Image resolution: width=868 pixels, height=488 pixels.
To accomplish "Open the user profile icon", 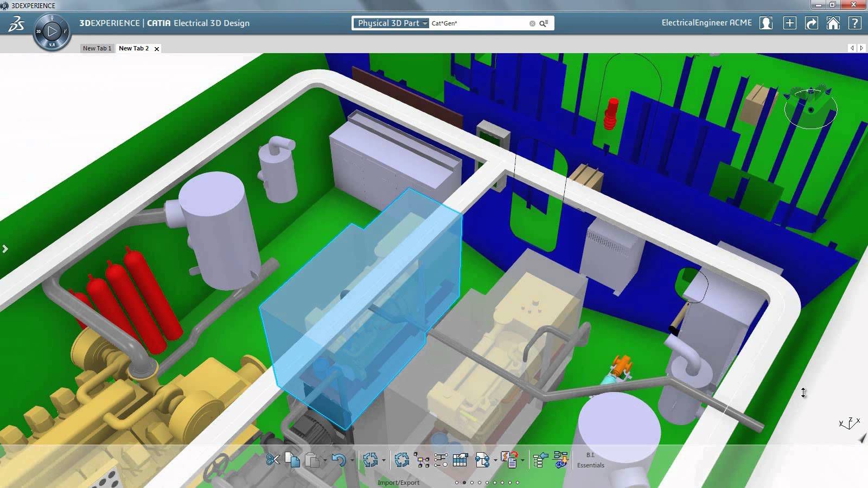I will pos(766,23).
